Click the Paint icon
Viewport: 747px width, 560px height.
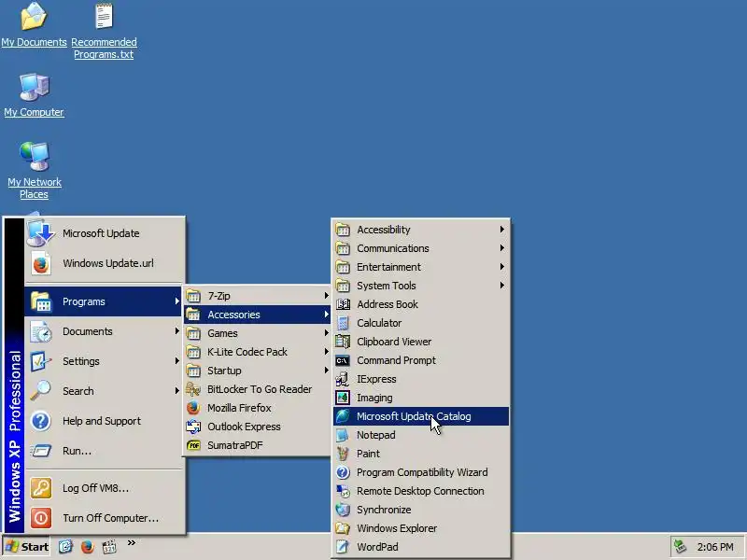[343, 454]
